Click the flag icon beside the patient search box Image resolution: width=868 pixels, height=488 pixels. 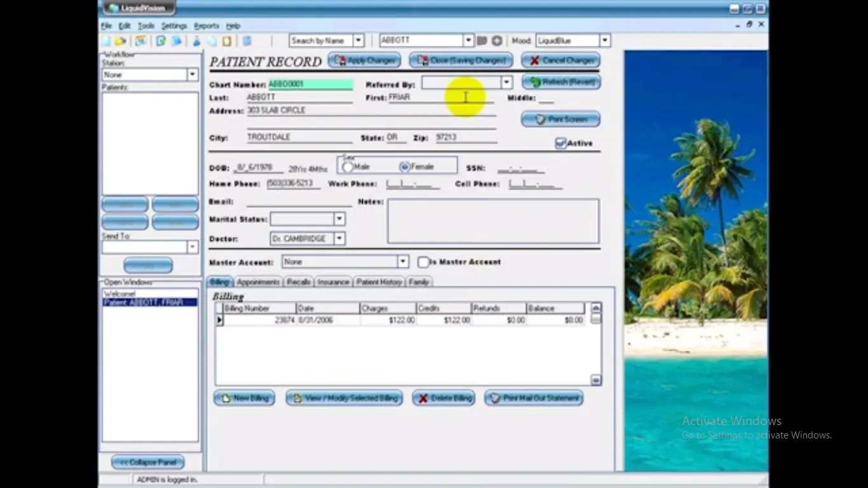click(481, 40)
